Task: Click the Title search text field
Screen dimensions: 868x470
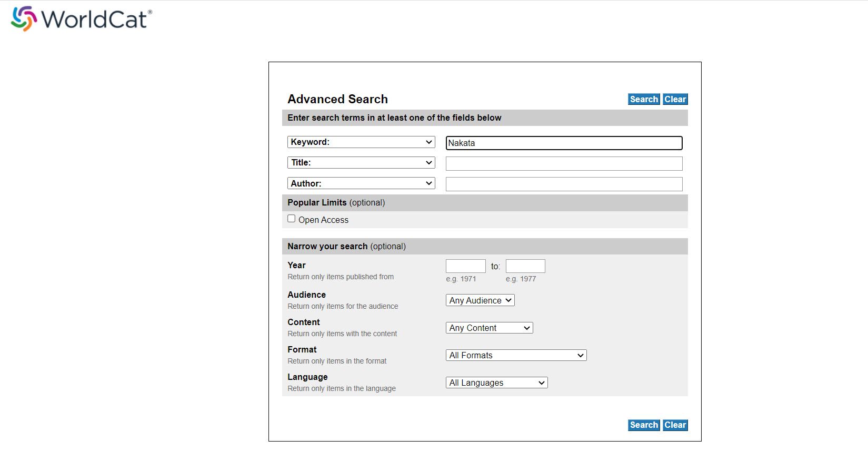Action: [x=564, y=163]
